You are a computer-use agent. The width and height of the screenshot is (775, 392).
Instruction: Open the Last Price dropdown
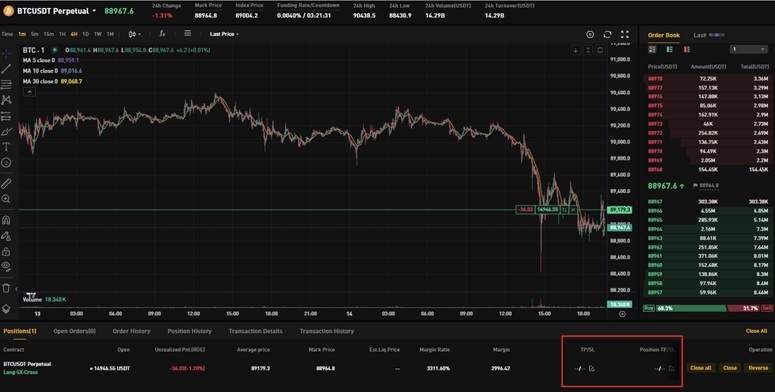pos(224,34)
